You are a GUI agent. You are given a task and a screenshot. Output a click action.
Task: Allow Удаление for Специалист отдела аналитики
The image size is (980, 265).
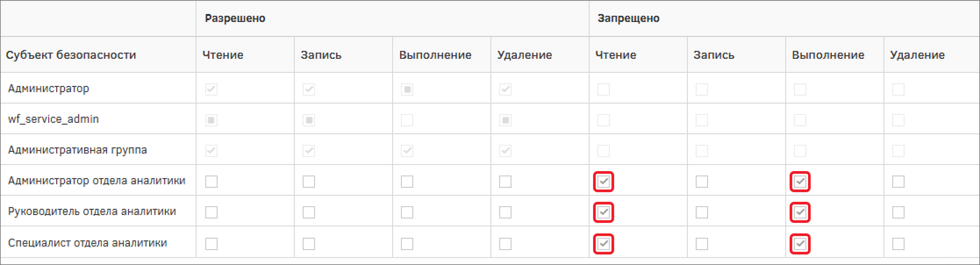click(x=505, y=244)
